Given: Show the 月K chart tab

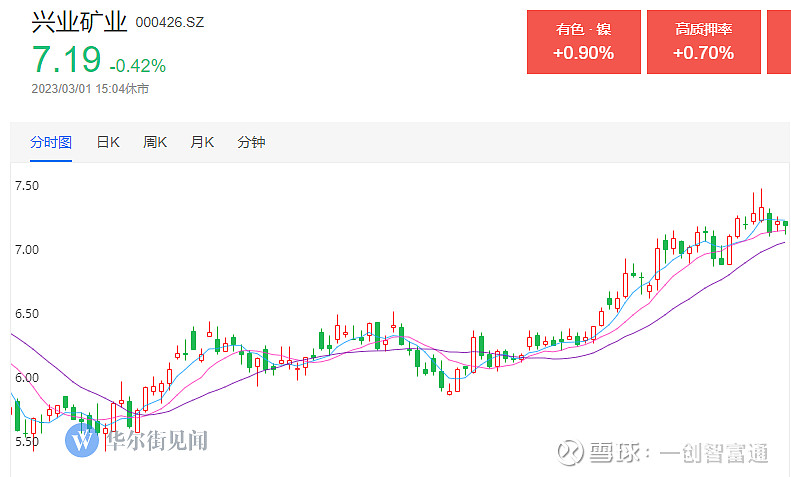Looking at the screenshot, I should pos(202,143).
